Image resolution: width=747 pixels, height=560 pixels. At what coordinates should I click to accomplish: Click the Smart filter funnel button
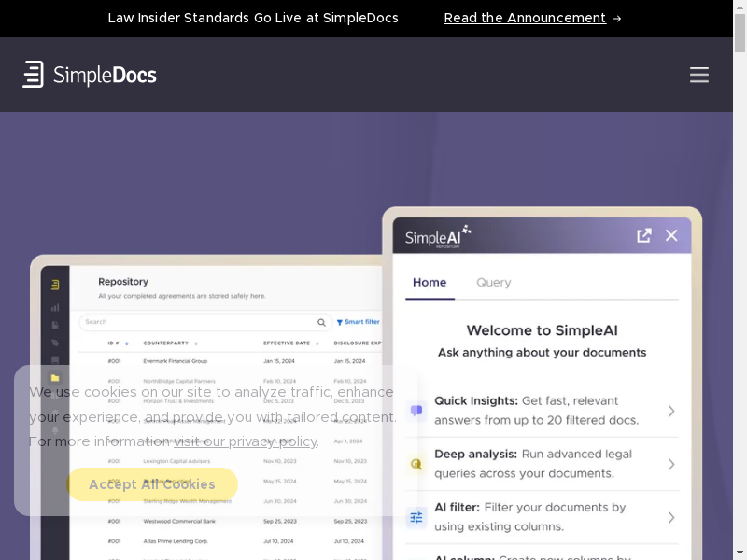click(359, 322)
